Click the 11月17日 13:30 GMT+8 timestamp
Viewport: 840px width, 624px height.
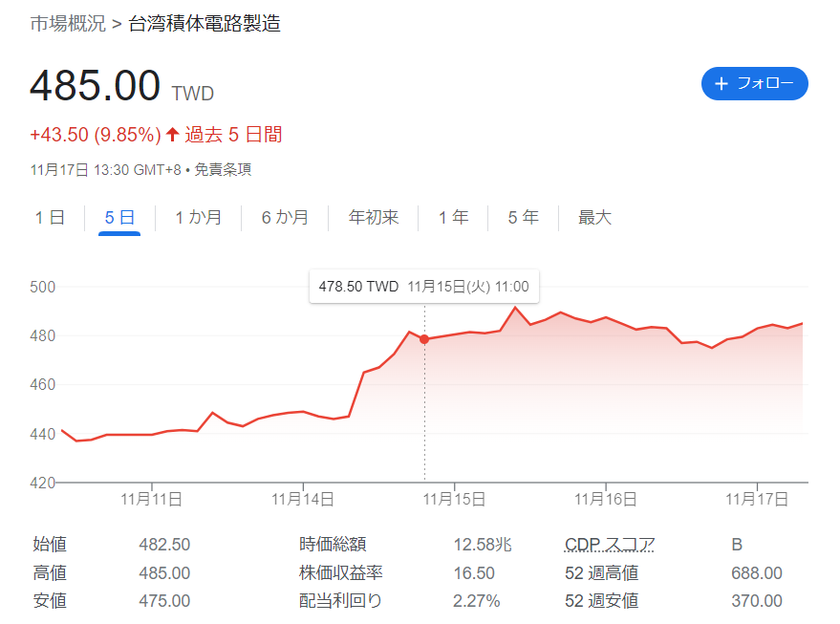click(106, 170)
